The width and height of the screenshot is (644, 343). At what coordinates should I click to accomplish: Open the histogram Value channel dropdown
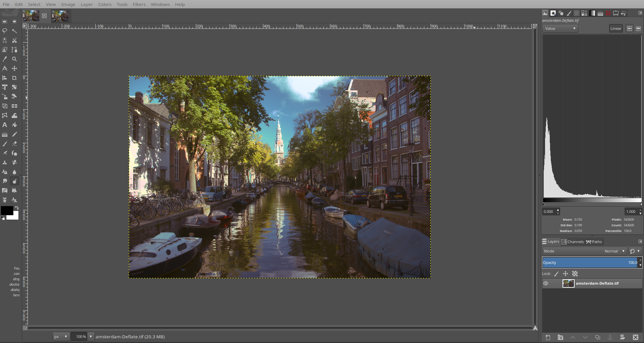click(560, 28)
